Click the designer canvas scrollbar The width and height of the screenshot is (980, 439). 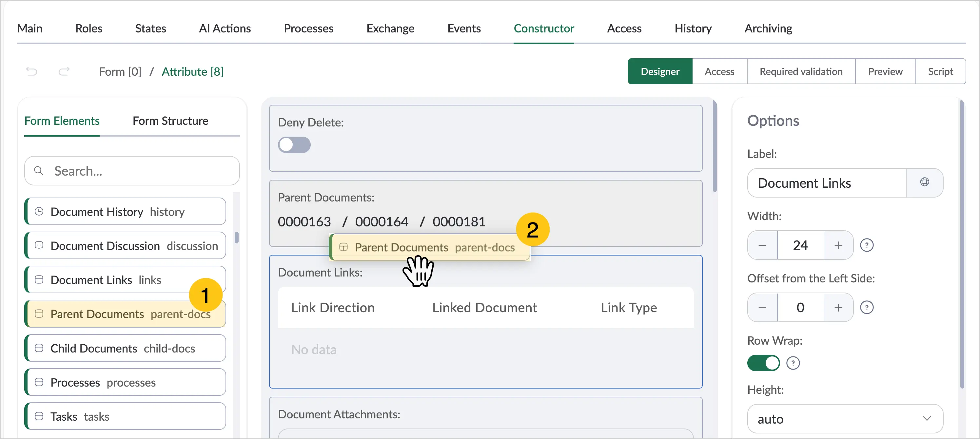tap(715, 146)
